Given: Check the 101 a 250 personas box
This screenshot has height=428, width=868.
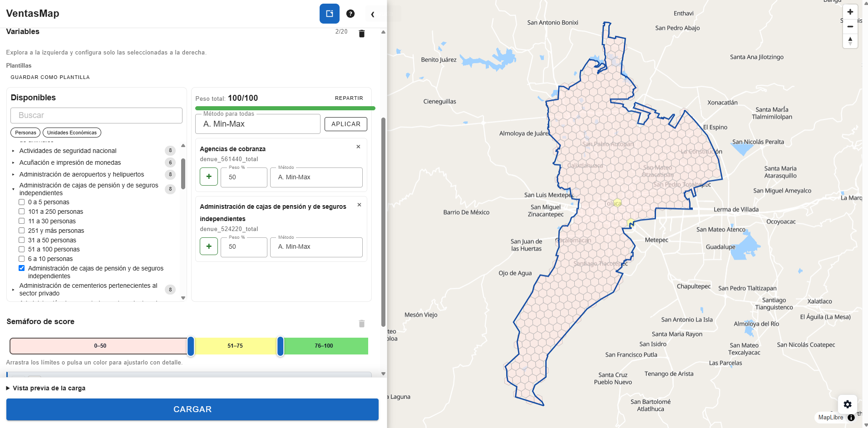Looking at the screenshot, I should coord(21,212).
